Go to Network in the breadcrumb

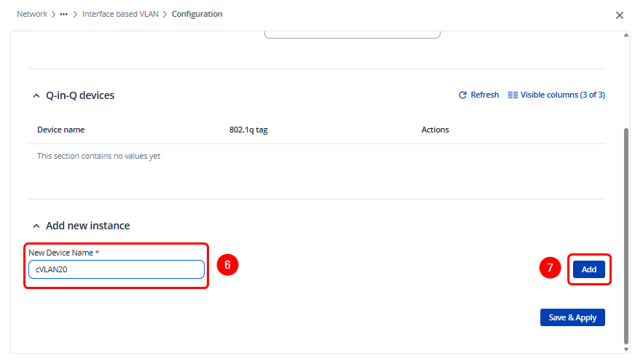pos(32,15)
